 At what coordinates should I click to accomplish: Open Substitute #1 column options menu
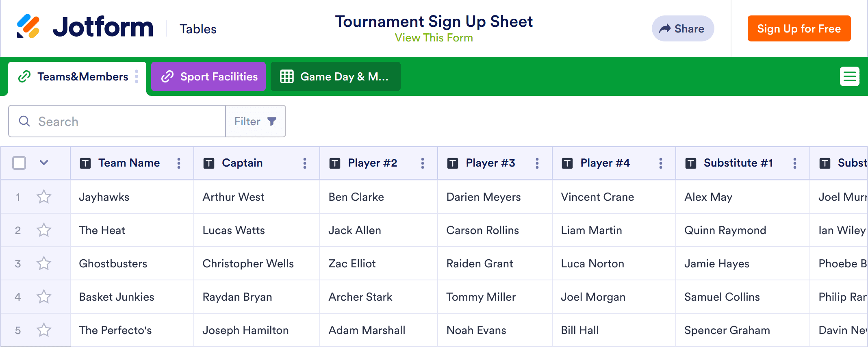(795, 163)
